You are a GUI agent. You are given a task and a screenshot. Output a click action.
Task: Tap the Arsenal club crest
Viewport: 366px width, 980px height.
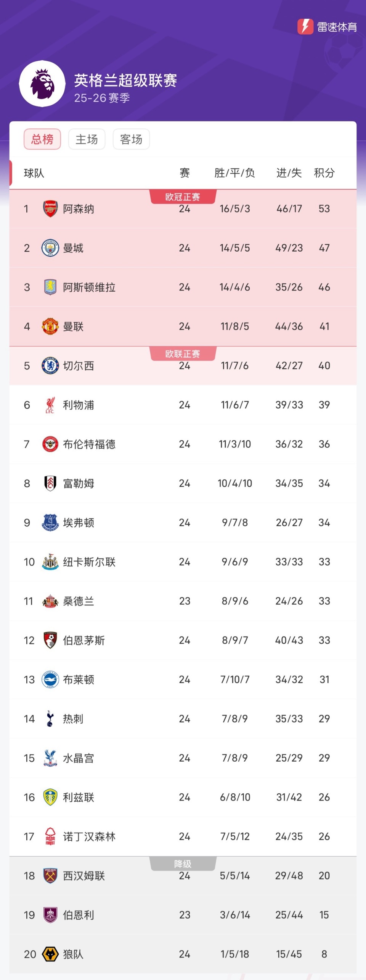(x=50, y=209)
